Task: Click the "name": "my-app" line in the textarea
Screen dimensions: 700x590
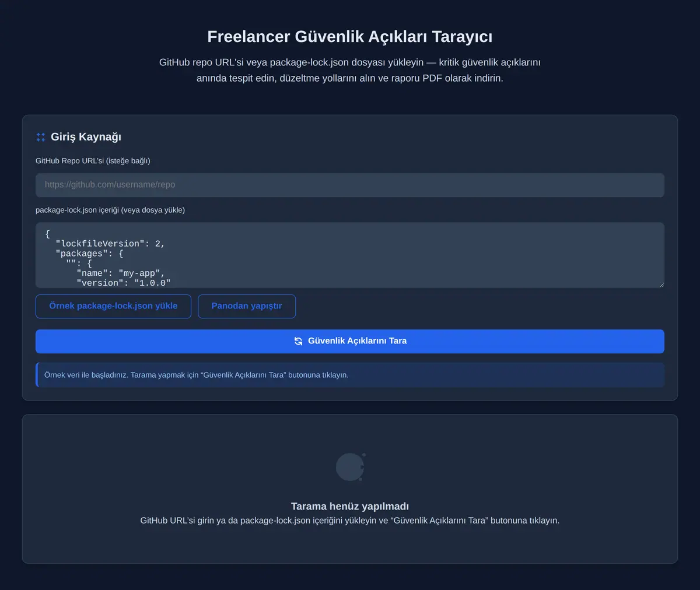Action: [121, 273]
